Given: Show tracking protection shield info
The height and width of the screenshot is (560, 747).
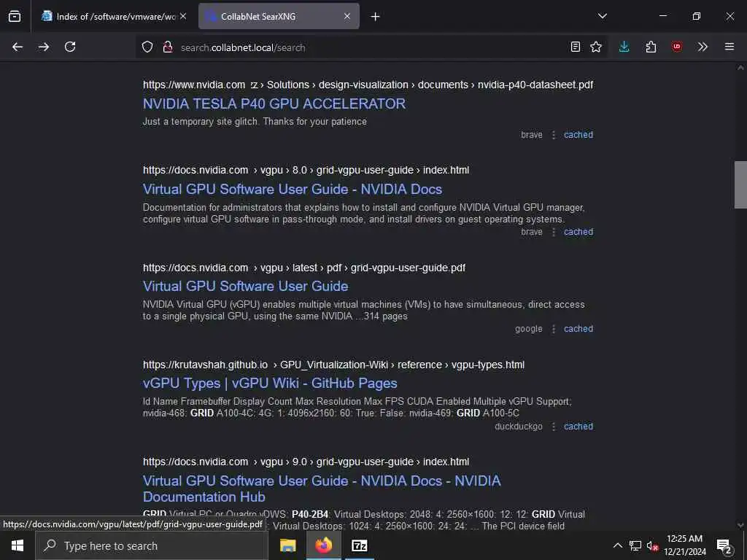Looking at the screenshot, I should pyautogui.click(x=147, y=47).
